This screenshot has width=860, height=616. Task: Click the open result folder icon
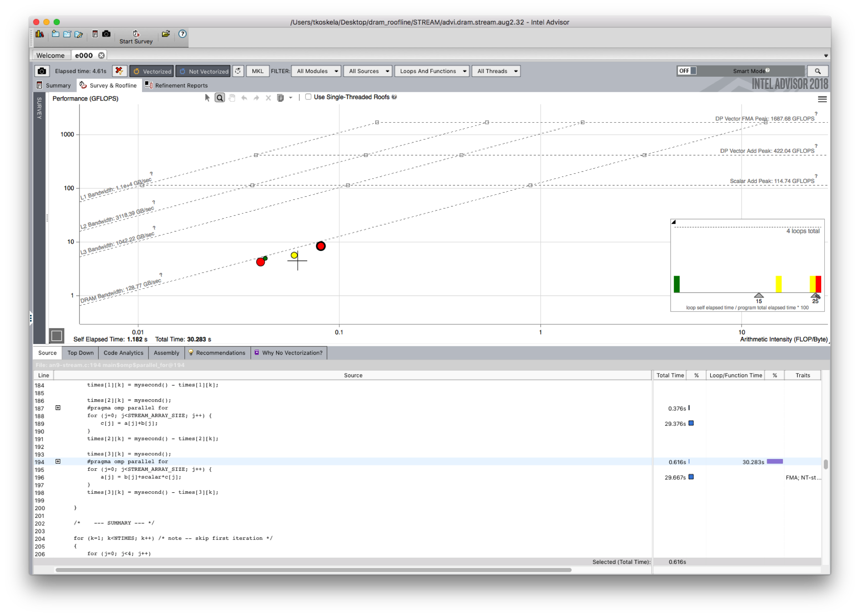click(166, 34)
